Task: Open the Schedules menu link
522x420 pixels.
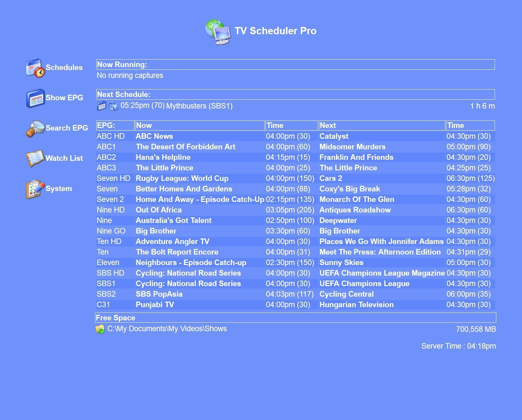Action: (64, 67)
